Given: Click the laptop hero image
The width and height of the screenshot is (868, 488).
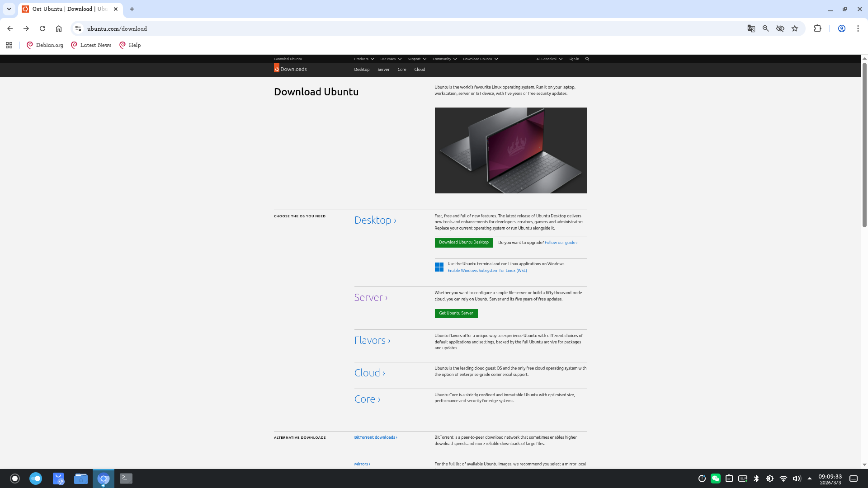Looking at the screenshot, I should click(x=511, y=150).
